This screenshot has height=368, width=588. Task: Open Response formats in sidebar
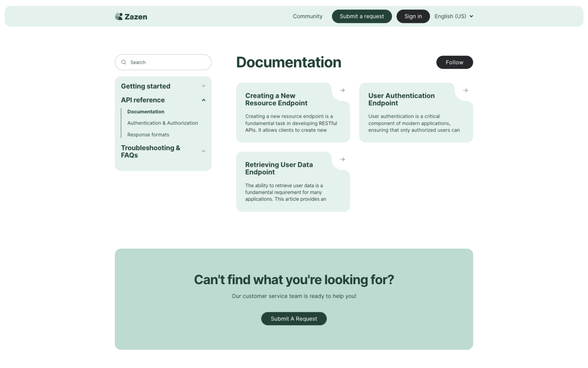point(148,135)
